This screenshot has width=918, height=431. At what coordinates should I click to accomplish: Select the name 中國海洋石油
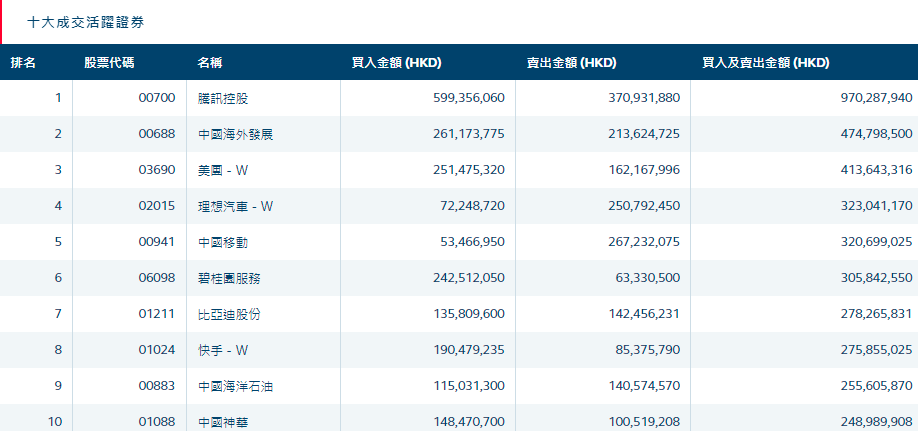pyautogui.click(x=235, y=386)
